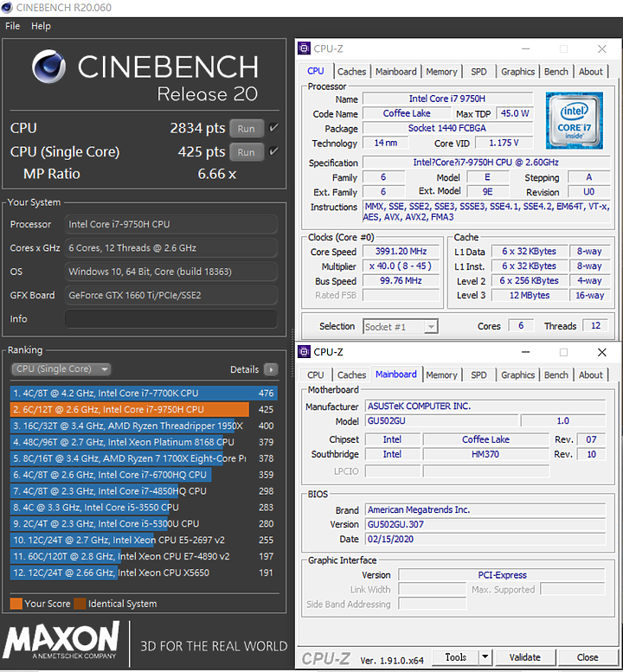
Task: Open the CPU (Single Core) ranking dropdown
Action: (61, 369)
